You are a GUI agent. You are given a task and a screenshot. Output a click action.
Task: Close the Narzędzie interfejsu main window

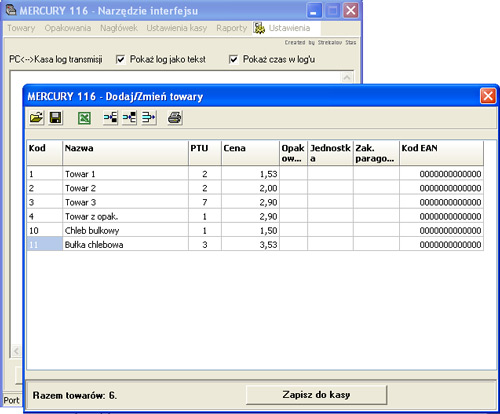351,11
